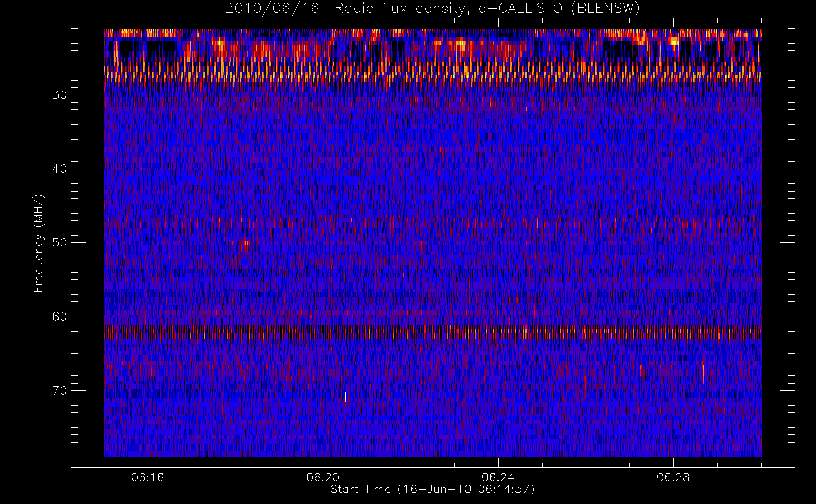Click the bright white spike near 70 MHz
Screen dimensions: 816x504
pyautogui.click(x=346, y=397)
